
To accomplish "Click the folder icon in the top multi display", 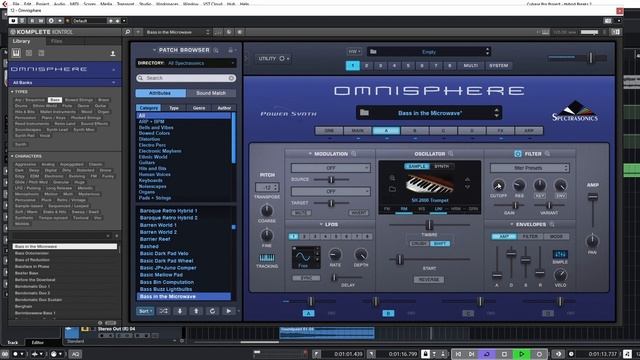I will 373,51.
